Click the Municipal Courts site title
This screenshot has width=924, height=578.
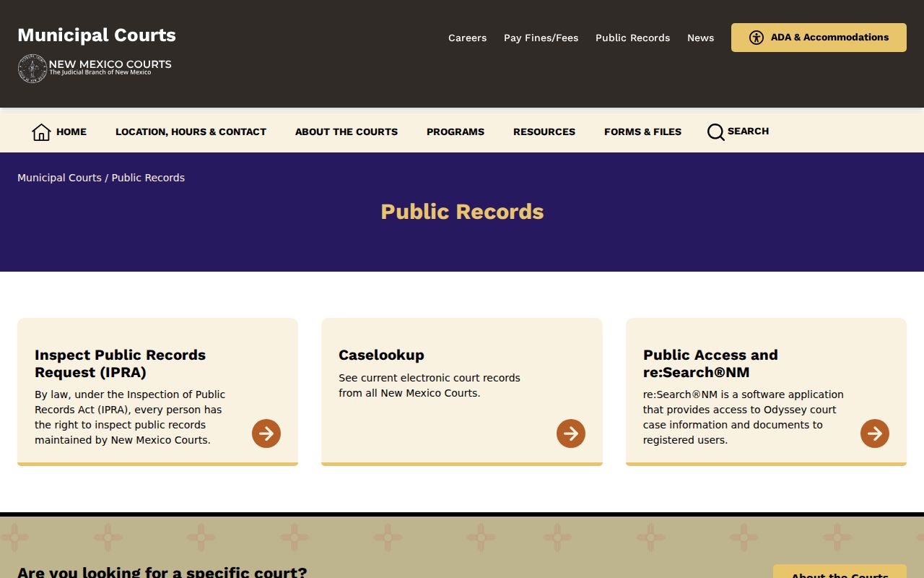97,35
